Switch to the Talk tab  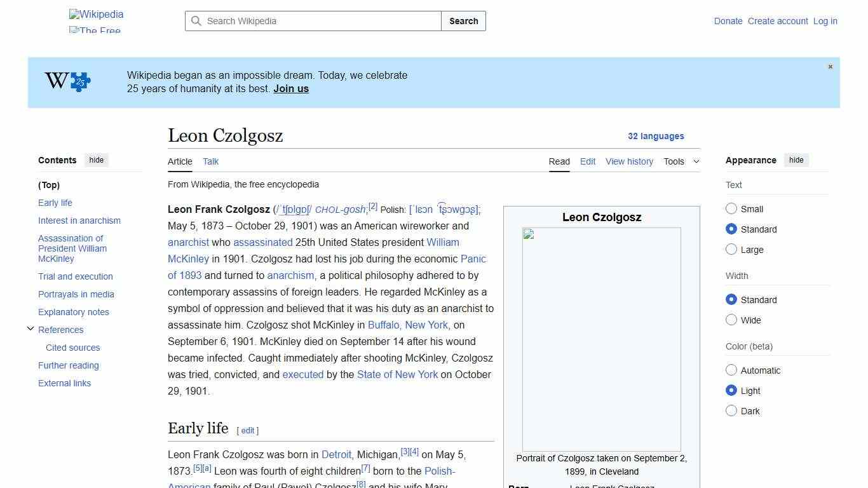pyautogui.click(x=210, y=161)
